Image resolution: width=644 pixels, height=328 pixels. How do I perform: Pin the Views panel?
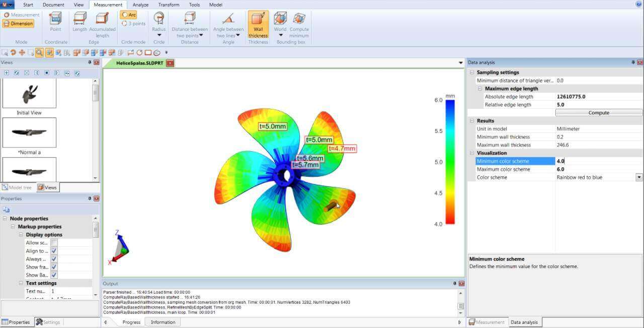tap(90, 62)
